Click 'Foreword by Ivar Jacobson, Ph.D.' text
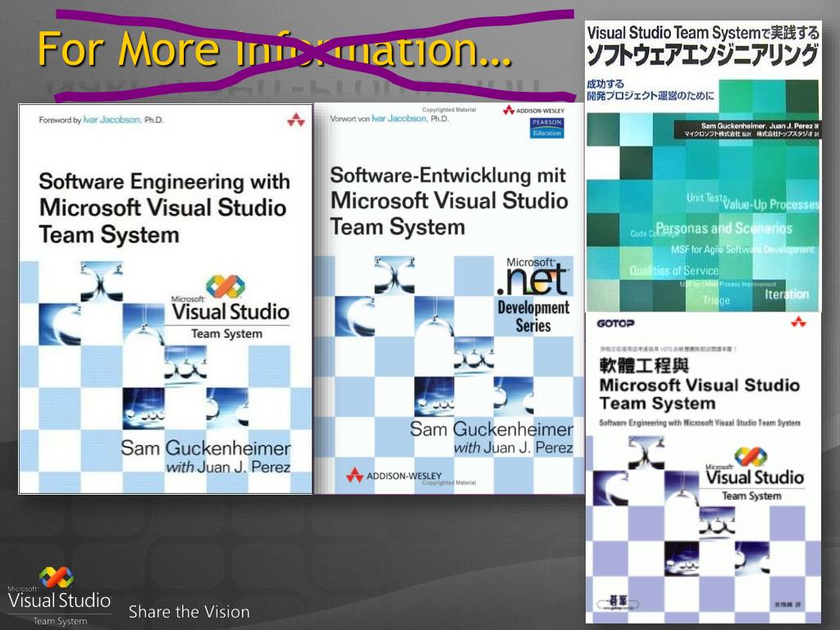Screen dimensions: 840x630 tap(101, 120)
